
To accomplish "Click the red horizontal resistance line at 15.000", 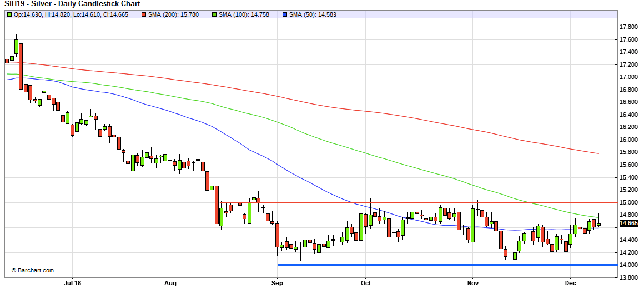I will [419, 202].
